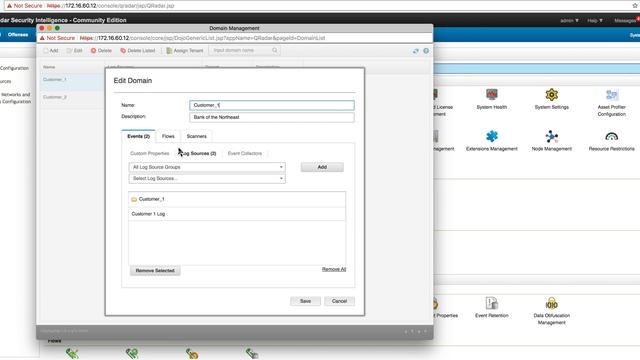The image size is (640, 360).
Task: Bookmark the page with the star icon
Action: pyautogui.click(x=635, y=5)
